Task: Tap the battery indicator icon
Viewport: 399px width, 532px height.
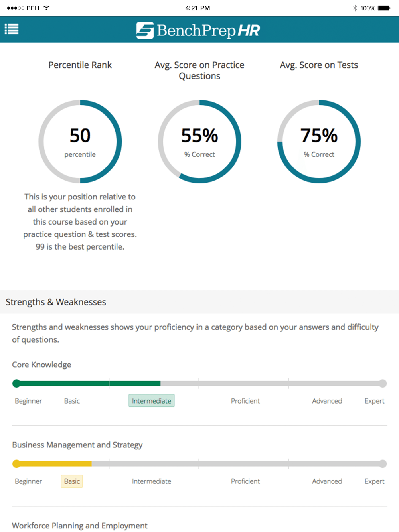Action: [x=384, y=8]
